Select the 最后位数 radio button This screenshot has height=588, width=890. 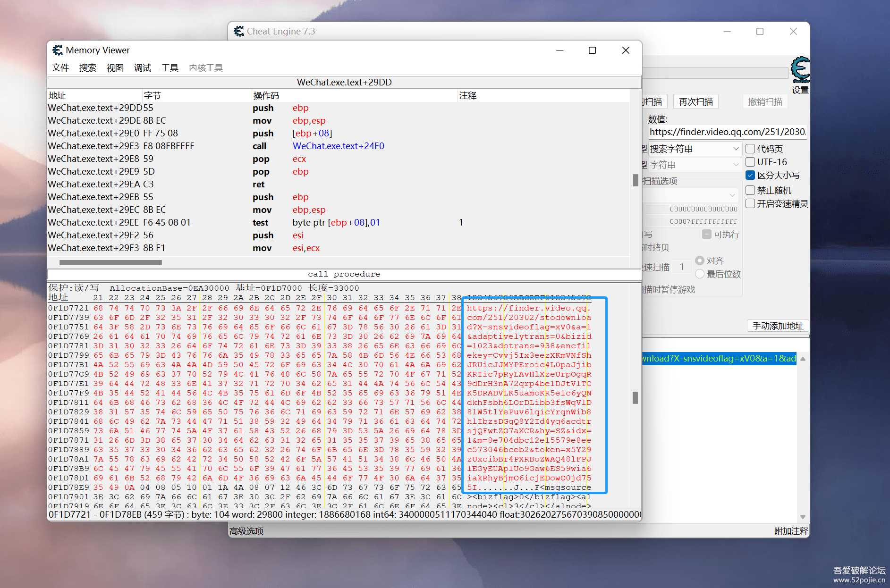click(700, 274)
